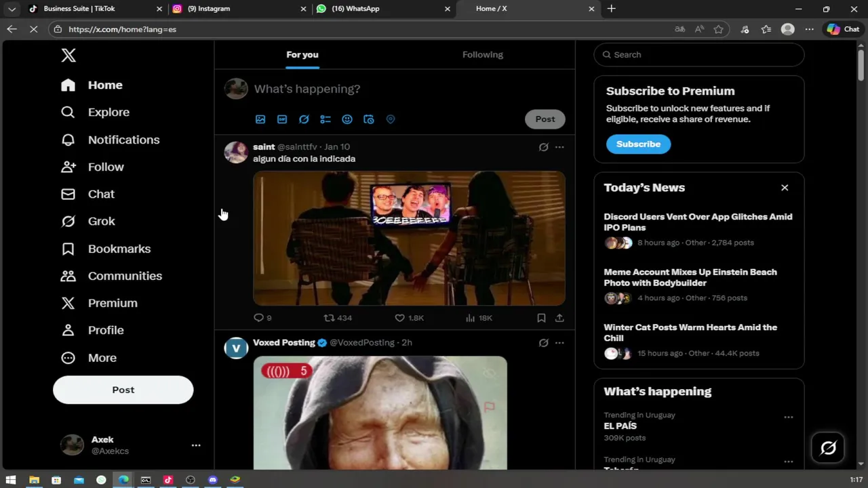Viewport: 868px width, 488px height.
Task: Repost saint's post with 434 reposts
Action: tap(338, 318)
